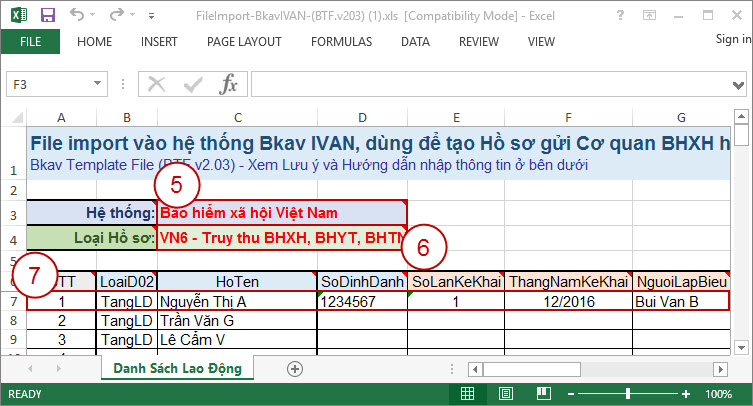Click the cell 'Lê Cẩm V'
The image size is (753, 406).
tap(237, 340)
